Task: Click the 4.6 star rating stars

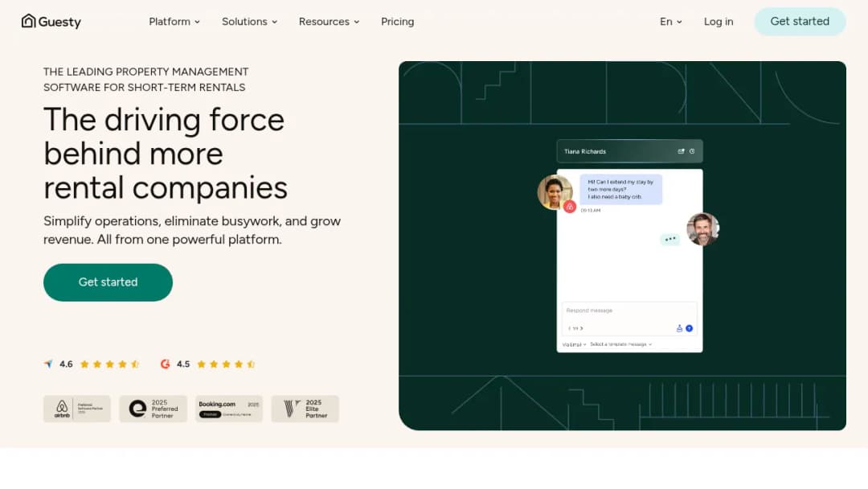Action: (109, 364)
